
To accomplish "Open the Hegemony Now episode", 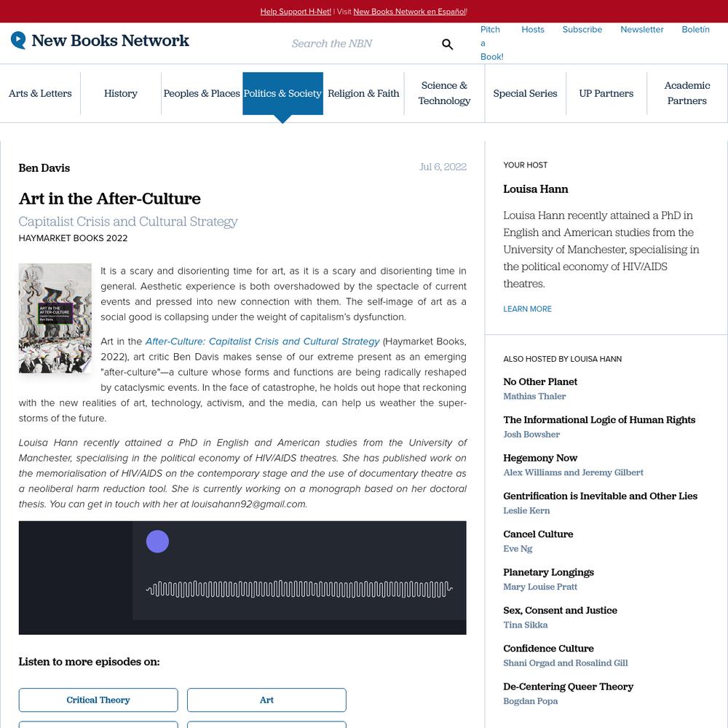I will click(x=540, y=458).
